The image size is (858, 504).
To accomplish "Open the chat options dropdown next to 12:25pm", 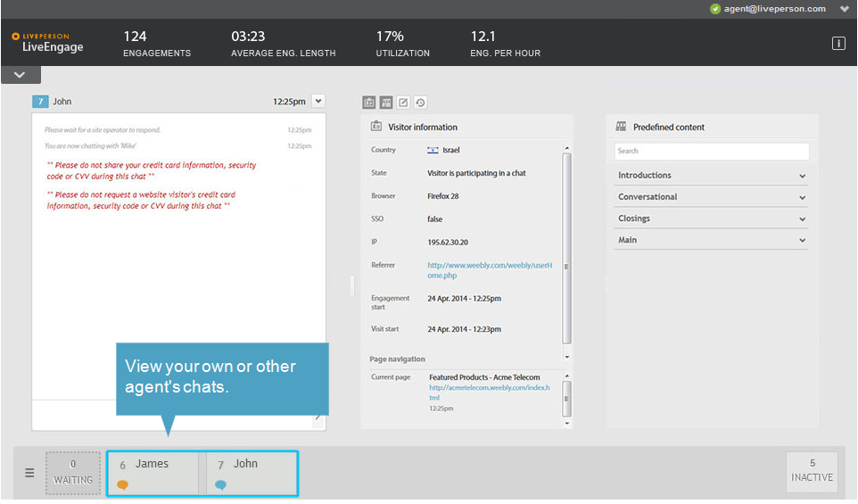I will tap(318, 101).
